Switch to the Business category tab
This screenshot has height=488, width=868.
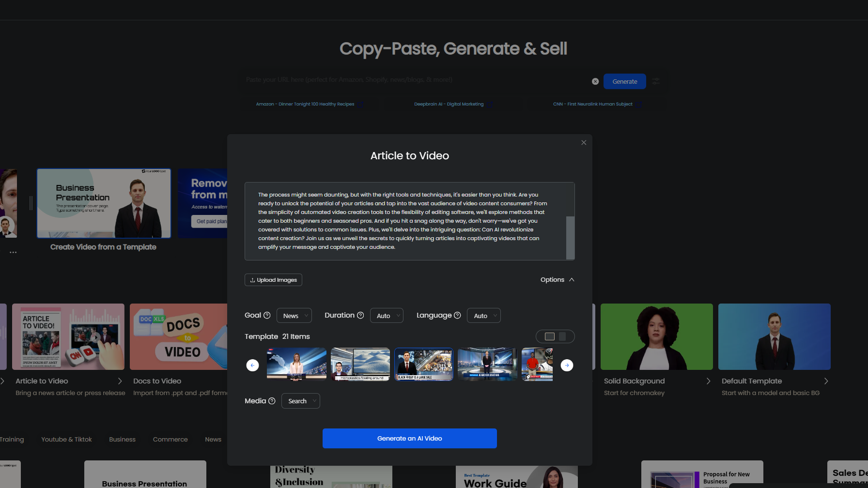(122, 440)
